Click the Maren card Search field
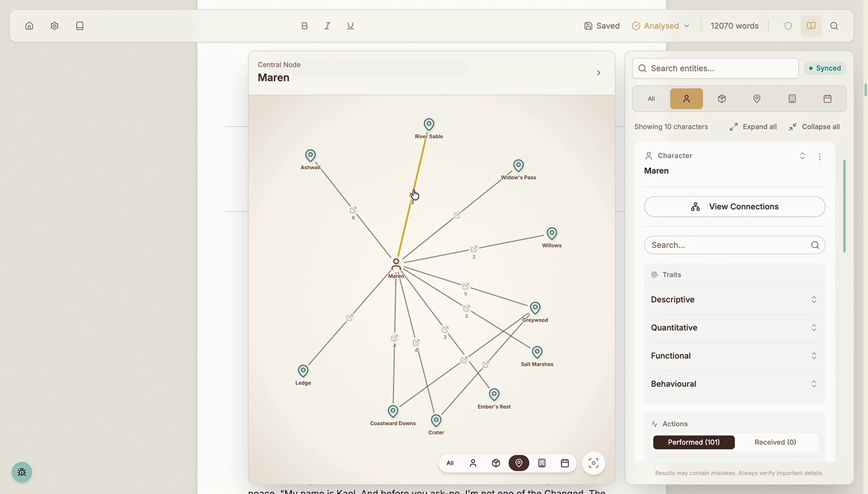 coord(735,245)
